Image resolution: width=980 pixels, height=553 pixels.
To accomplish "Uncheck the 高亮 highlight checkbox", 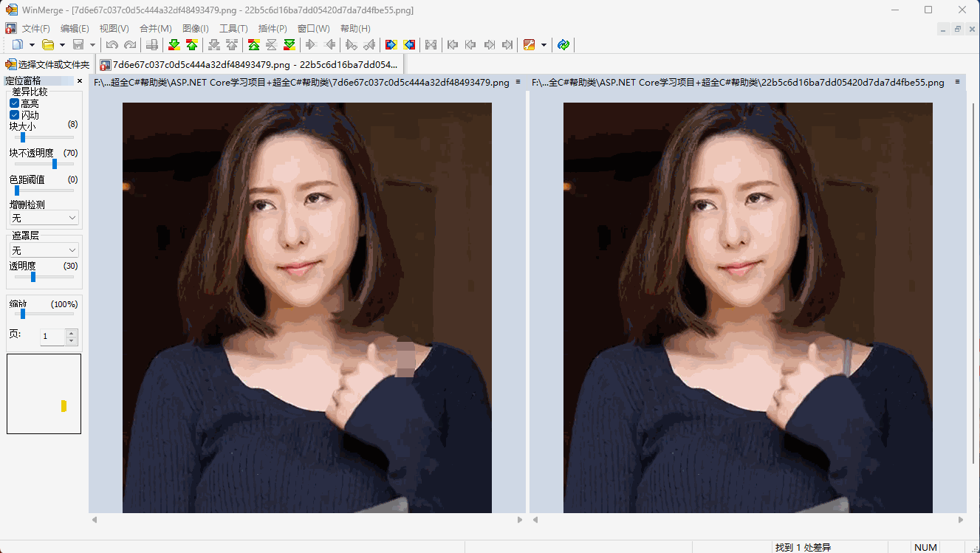I will [x=14, y=104].
